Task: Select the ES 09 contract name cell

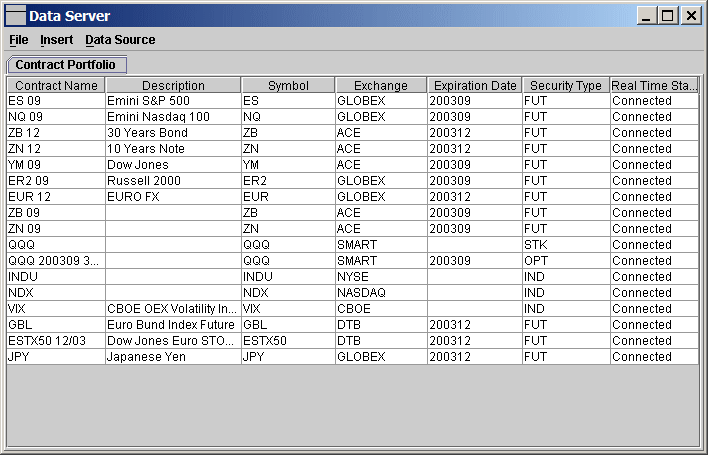Action: coord(56,101)
